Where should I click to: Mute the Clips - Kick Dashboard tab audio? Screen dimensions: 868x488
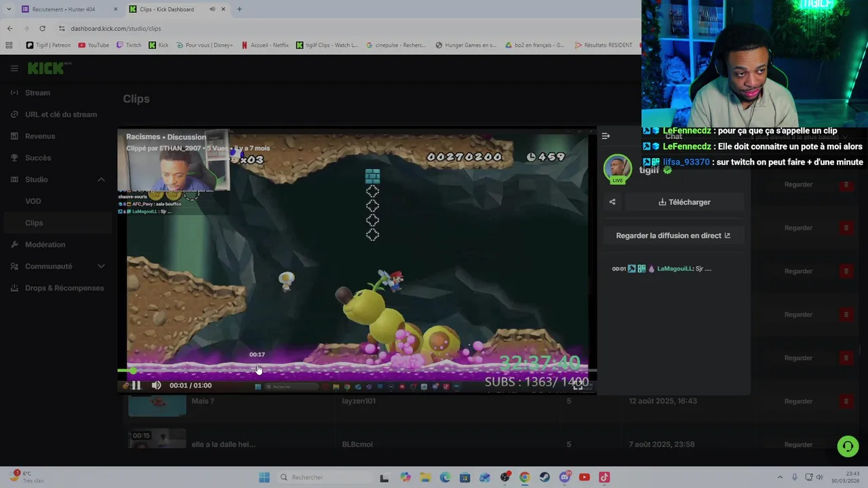[x=212, y=9]
